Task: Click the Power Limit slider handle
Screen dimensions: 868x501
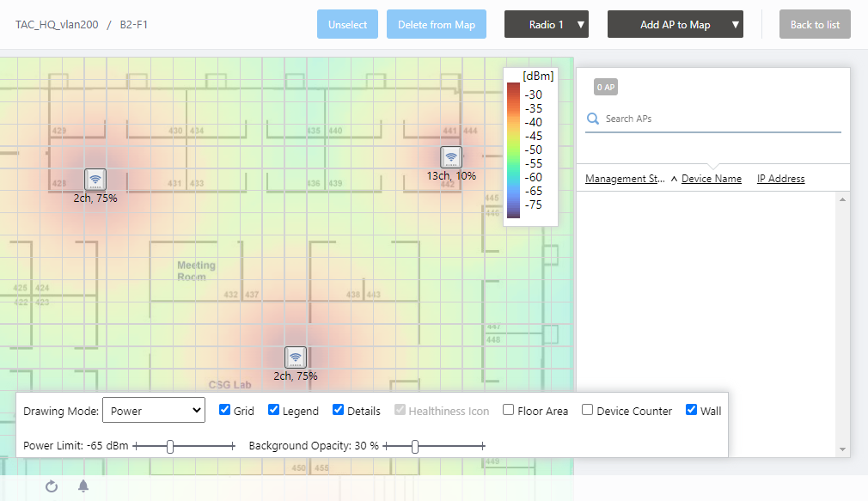Action: tap(170, 446)
